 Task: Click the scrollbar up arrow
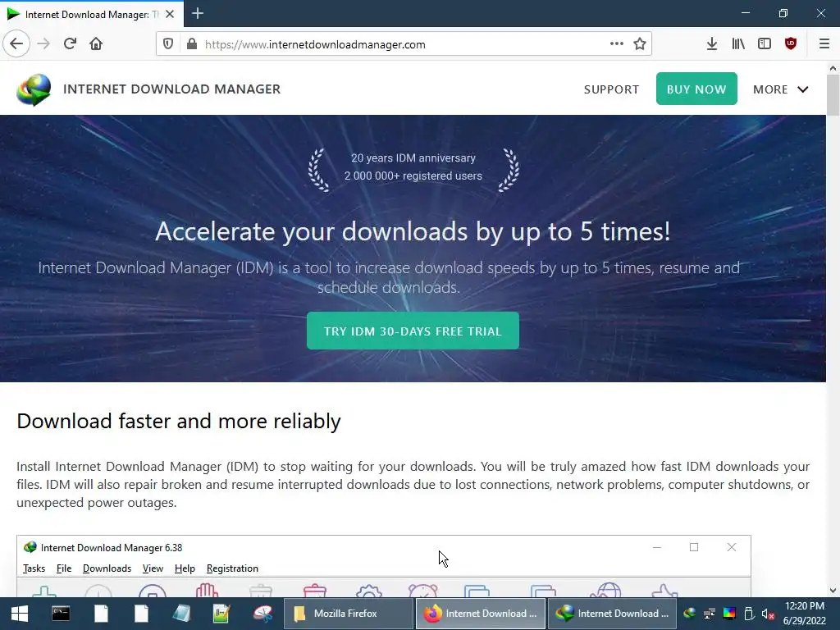(833, 68)
